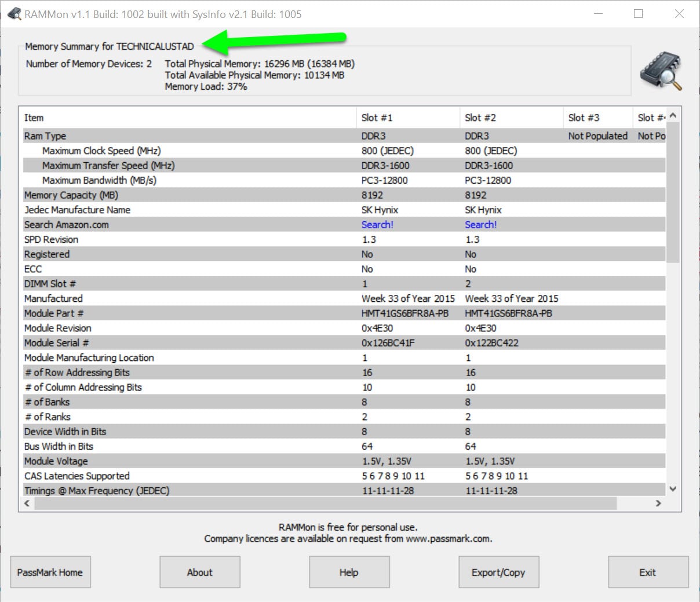Open the About dialog
Screen dimensions: 700x602
(x=200, y=572)
